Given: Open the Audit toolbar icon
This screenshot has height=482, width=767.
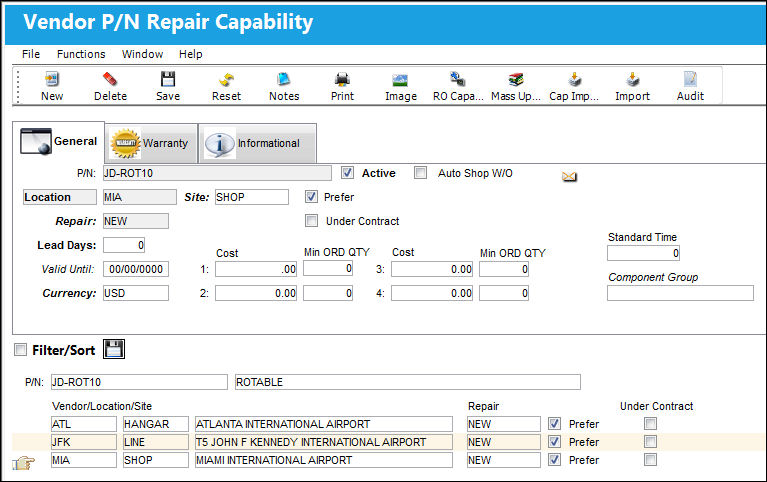Looking at the screenshot, I should pyautogui.click(x=690, y=79).
